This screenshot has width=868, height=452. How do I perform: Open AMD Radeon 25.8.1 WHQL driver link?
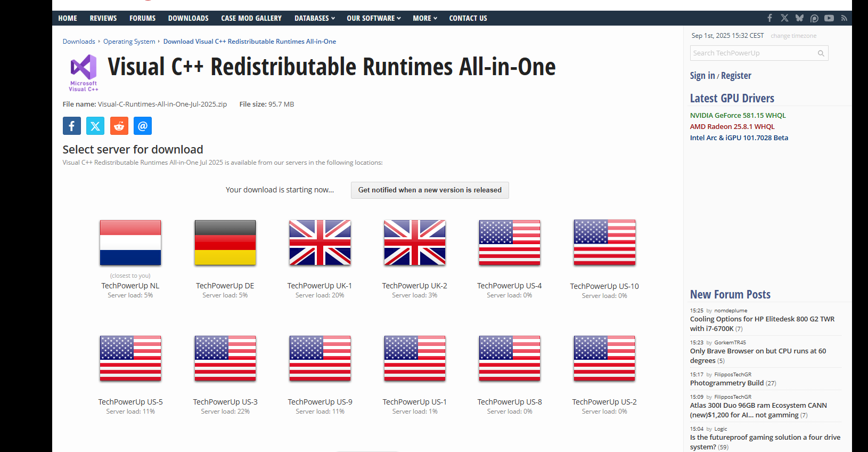tap(732, 126)
